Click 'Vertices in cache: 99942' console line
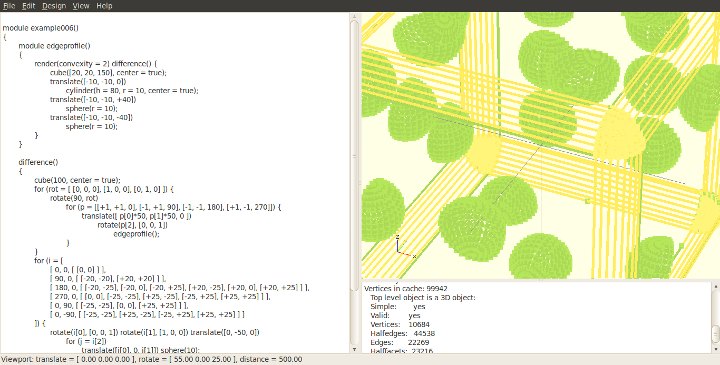The height and width of the screenshot is (365, 720). (405, 288)
